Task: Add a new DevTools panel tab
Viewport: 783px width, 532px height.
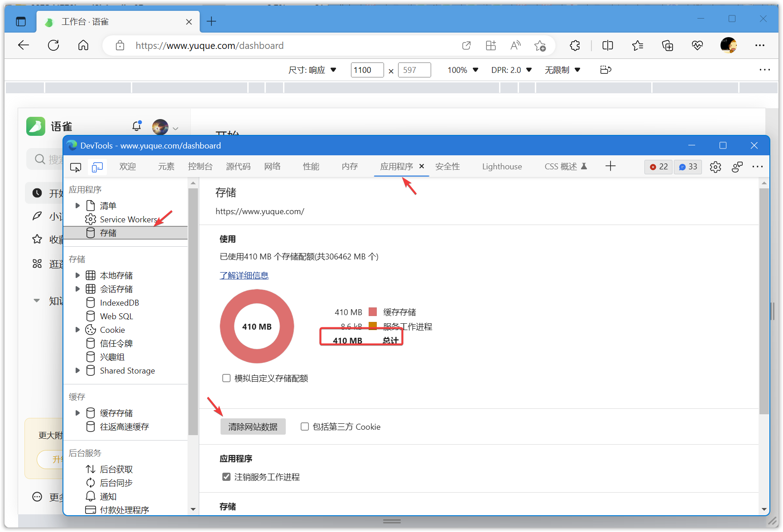Action: 610,166
